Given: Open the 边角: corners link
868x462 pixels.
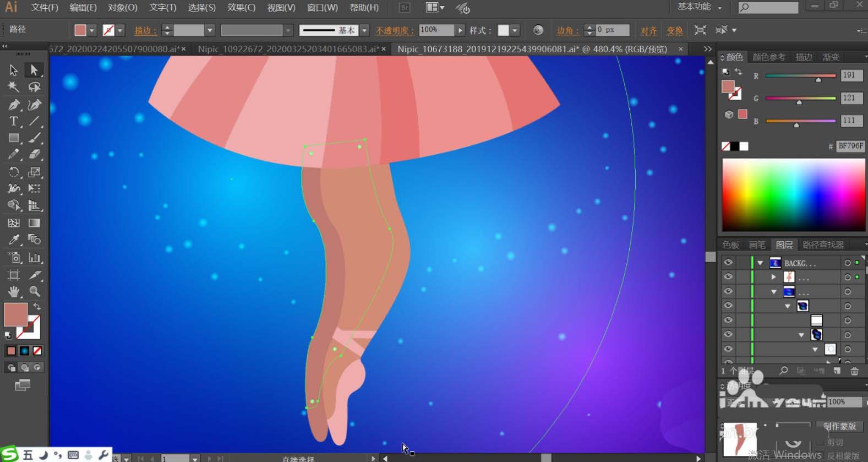Looking at the screenshot, I should click(567, 30).
